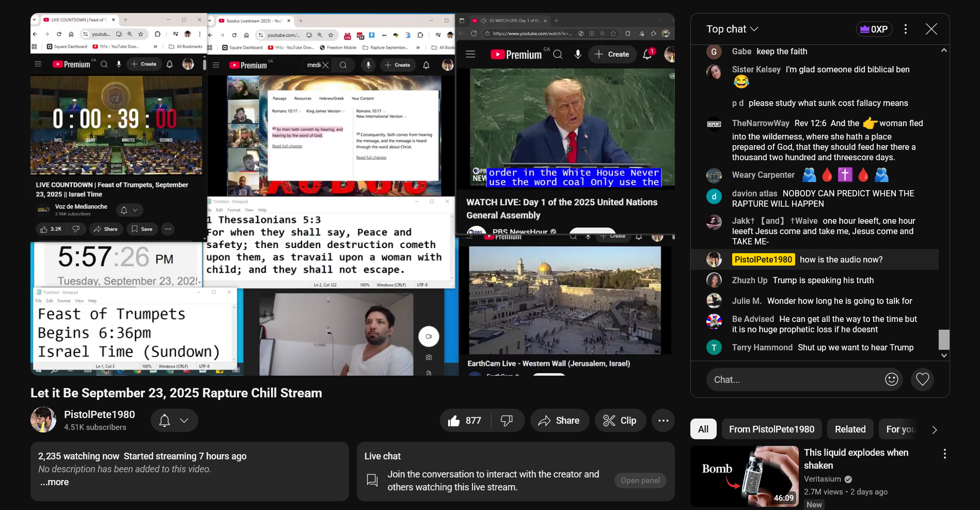Click the Weary Carpenter chat username

click(763, 175)
